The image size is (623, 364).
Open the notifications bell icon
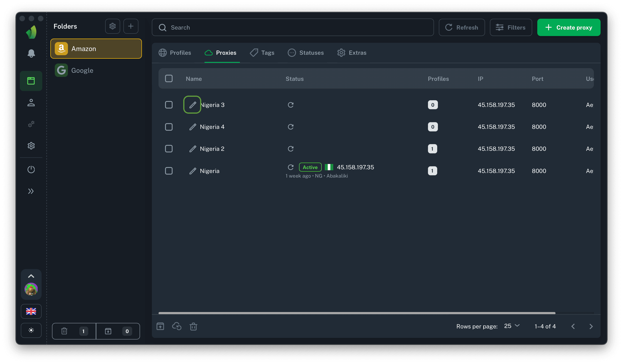[31, 53]
